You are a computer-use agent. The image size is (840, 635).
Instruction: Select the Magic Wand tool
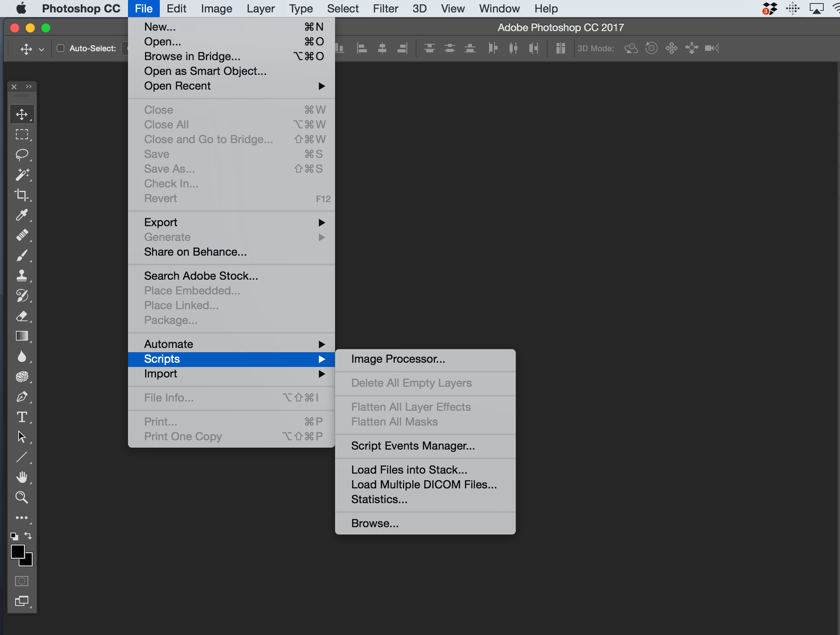tap(22, 175)
